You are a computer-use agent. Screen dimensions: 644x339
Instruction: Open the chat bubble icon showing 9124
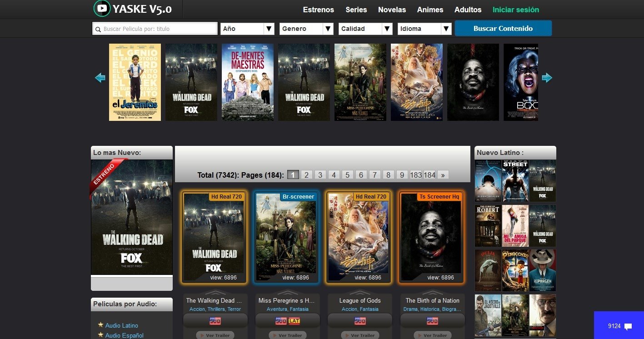coord(628,326)
